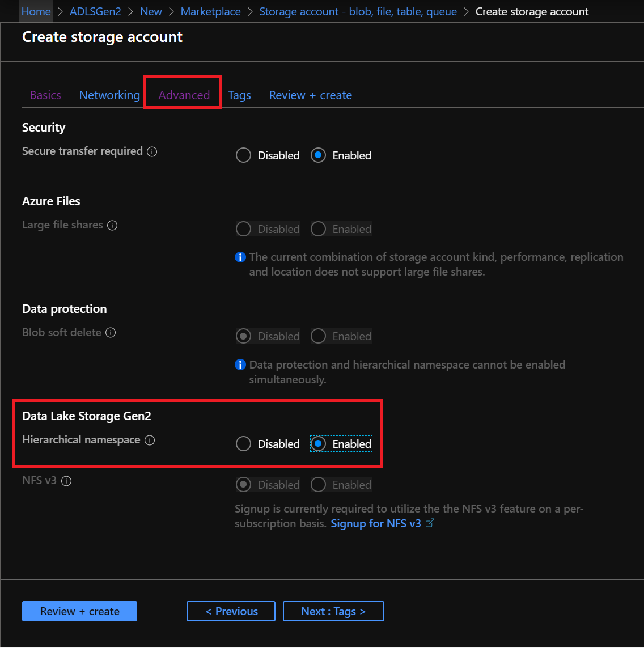Viewport: 644px width, 648px height.
Task: Click the info icon next to Large file shares
Action: 112,225
